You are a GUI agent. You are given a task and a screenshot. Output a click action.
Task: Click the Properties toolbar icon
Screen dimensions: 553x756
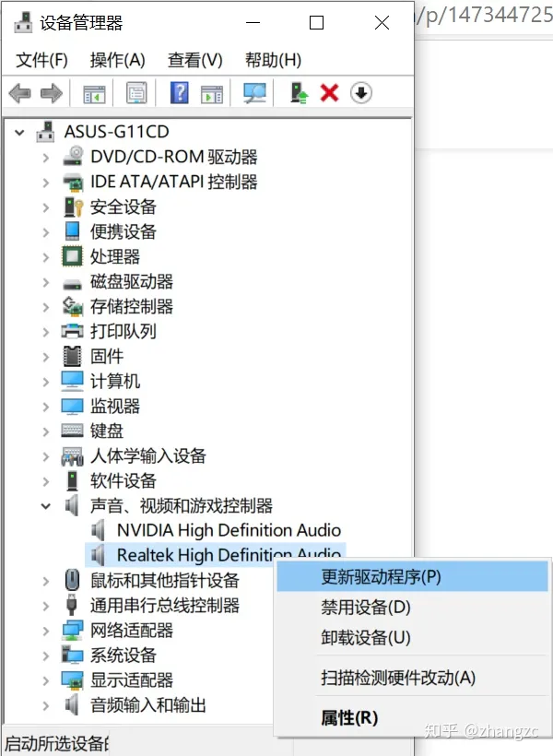pos(136,93)
